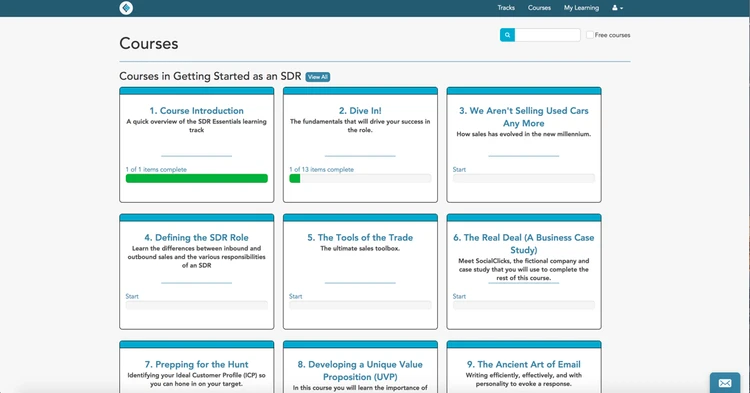Click Start under We Aren't Selling Used Cars

(459, 170)
